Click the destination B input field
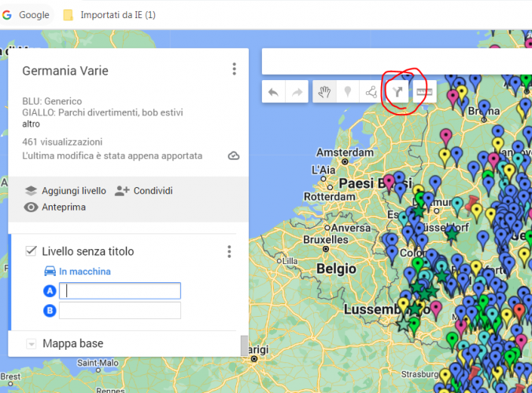Image resolution: width=532 pixels, height=393 pixels. point(120,310)
